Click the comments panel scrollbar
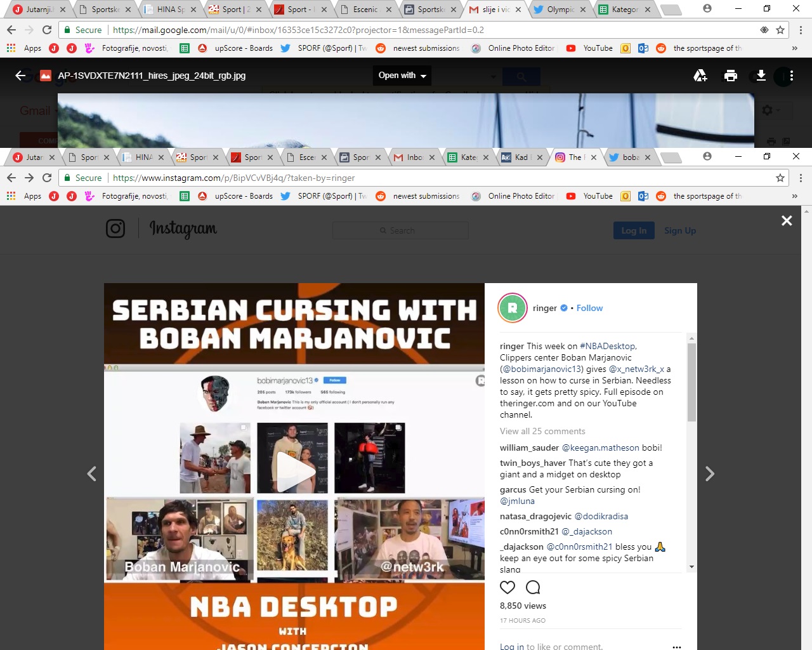This screenshot has height=650, width=812. [x=691, y=381]
